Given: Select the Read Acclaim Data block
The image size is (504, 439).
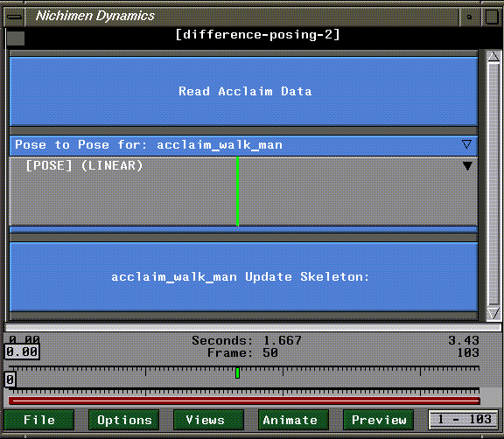Looking at the screenshot, I should click(x=243, y=91).
